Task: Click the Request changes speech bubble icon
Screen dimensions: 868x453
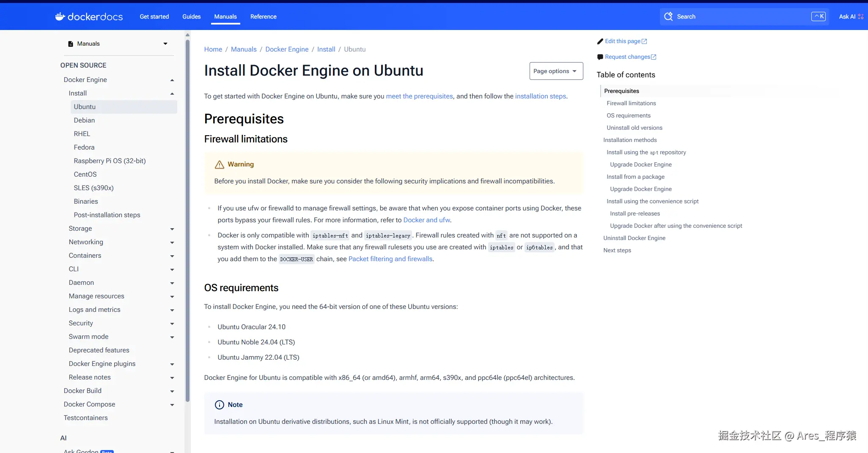Action: [x=600, y=57]
